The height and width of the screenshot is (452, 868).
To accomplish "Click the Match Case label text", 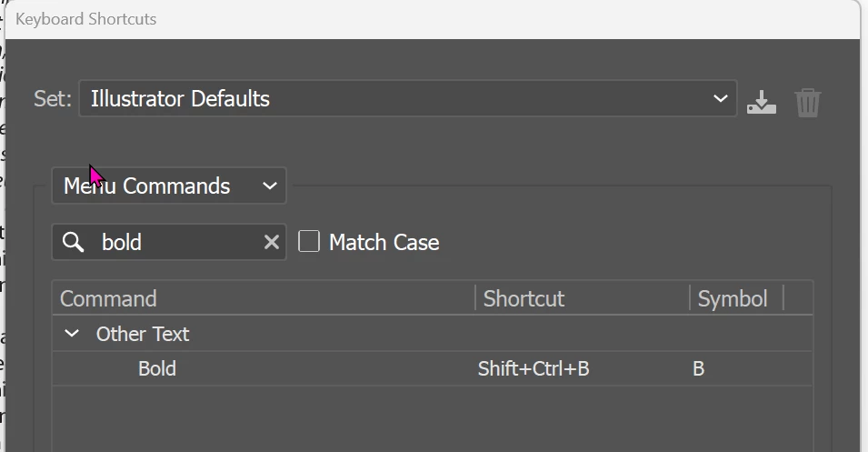I will 384,242.
